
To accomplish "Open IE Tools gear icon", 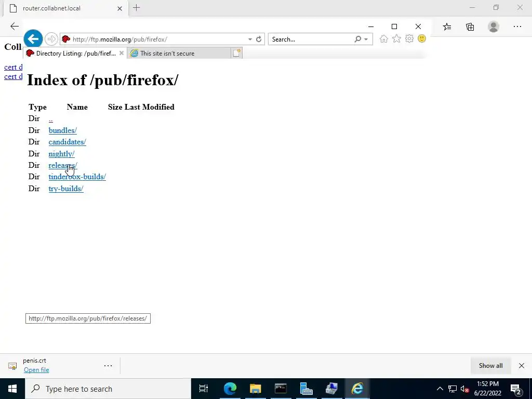I will tap(409, 38).
